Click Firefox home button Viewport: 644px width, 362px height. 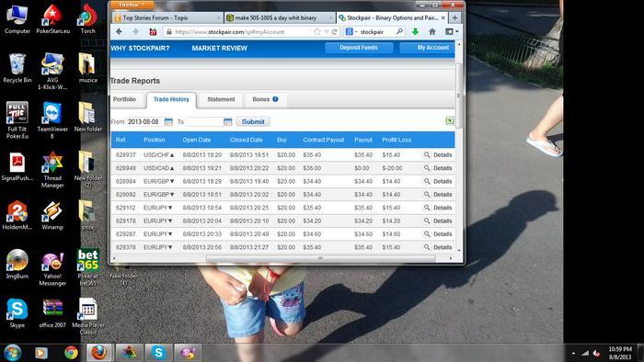pyautogui.click(x=432, y=31)
